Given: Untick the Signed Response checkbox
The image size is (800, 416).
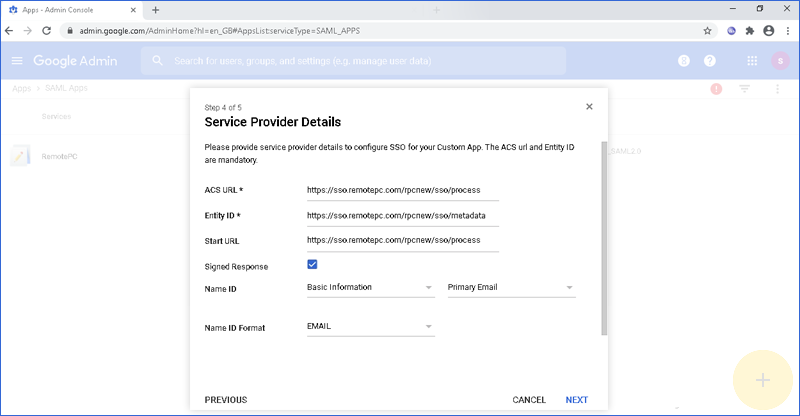Looking at the screenshot, I should click(313, 264).
